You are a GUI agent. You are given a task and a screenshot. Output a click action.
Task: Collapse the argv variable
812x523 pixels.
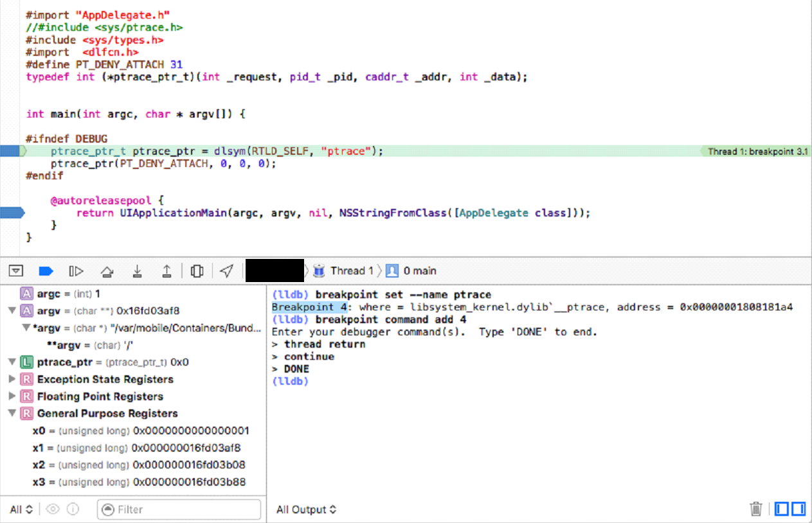click(12, 311)
